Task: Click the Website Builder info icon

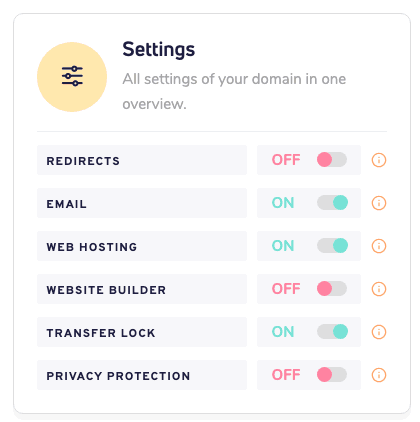Action: tap(379, 289)
